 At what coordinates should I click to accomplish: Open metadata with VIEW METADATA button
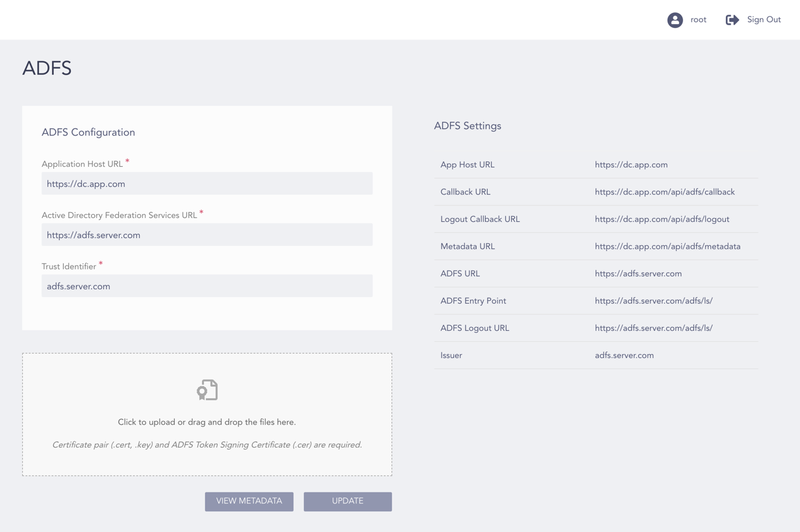(249, 502)
